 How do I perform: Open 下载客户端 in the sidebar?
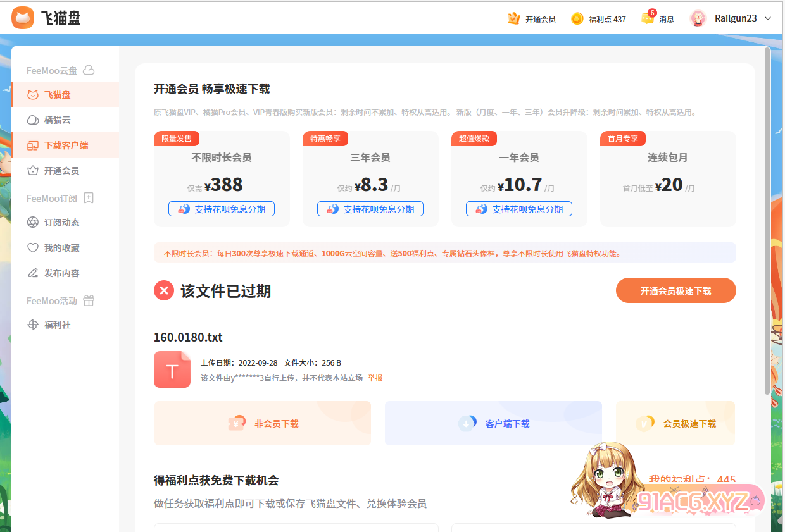pyautogui.click(x=66, y=145)
